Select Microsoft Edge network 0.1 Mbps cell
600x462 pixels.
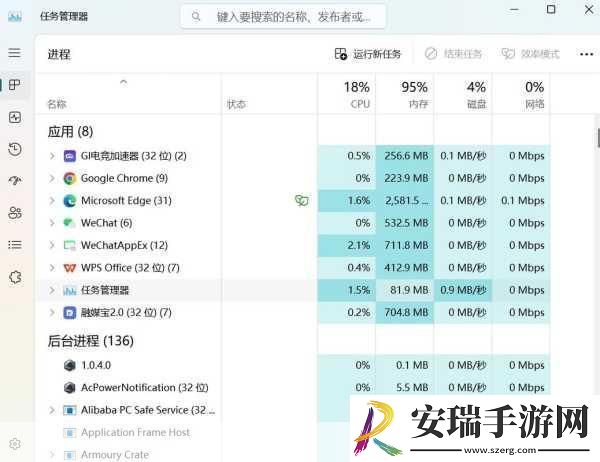point(522,201)
